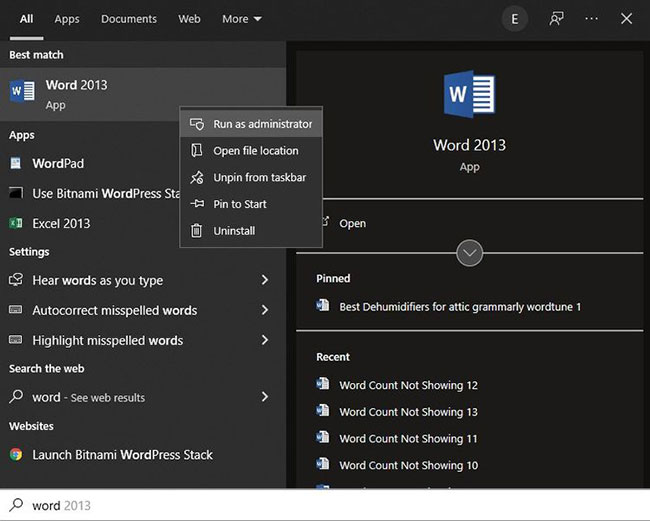Open the pinned 'Best Dehumidifiers for attic' document
The width and height of the screenshot is (650, 521).
459,307
